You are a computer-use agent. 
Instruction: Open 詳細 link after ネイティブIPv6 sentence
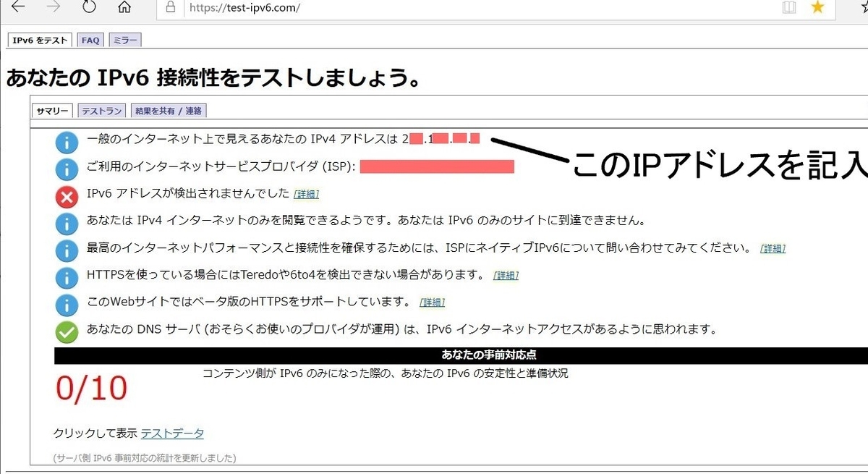click(773, 249)
